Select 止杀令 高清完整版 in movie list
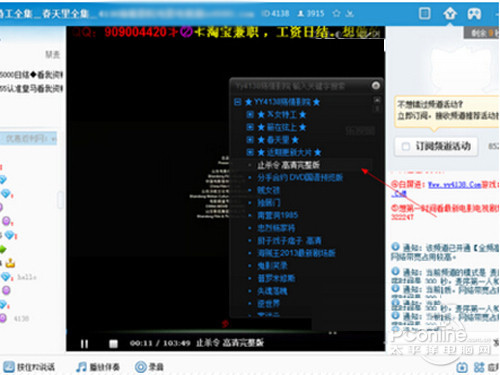Image resolution: width=500 pixels, height=375 pixels. 289,165
